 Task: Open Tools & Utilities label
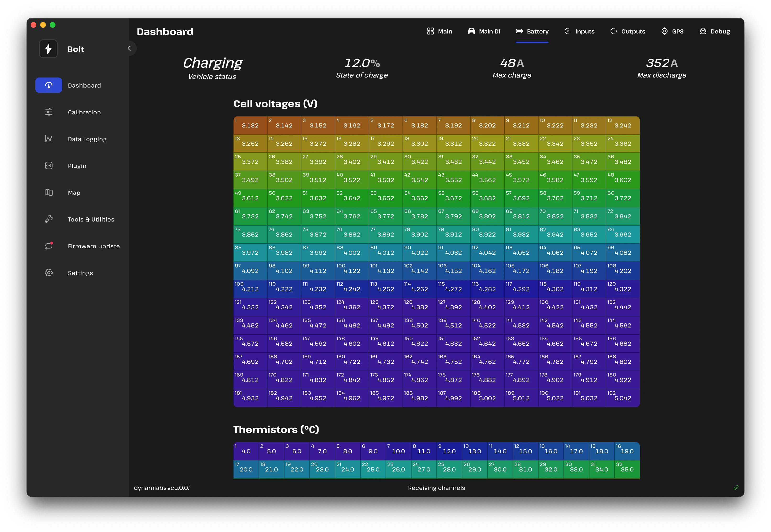click(91, 219)
